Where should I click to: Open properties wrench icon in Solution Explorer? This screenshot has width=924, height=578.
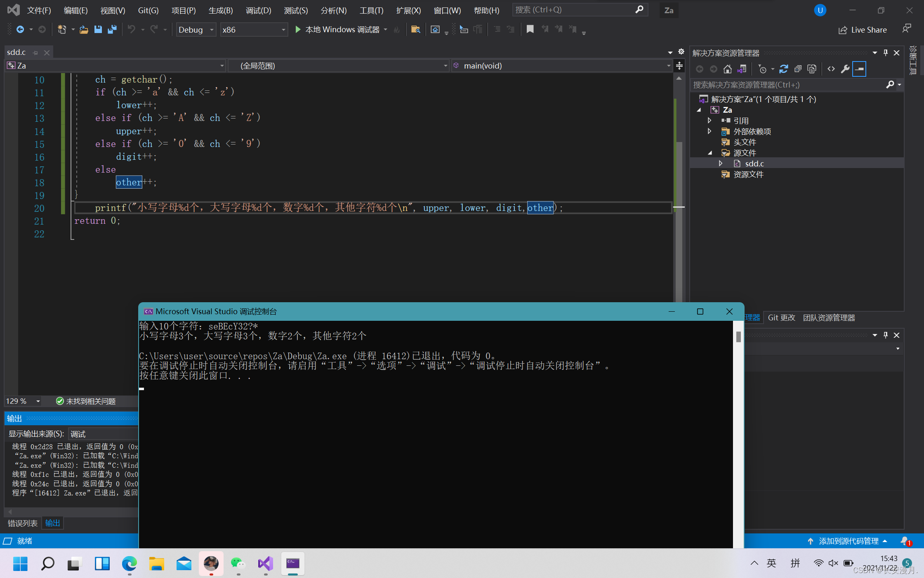(845, 69)
